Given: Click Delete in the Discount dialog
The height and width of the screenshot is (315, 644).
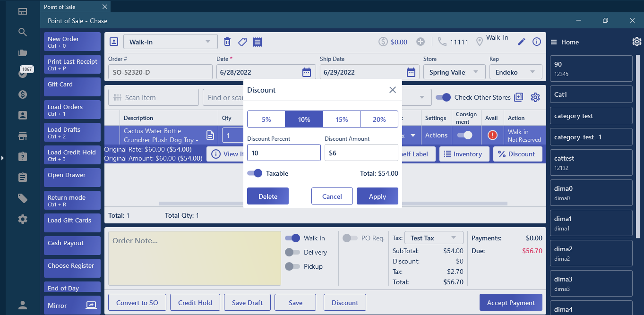Looking at the screenshot, I should 268,196.
